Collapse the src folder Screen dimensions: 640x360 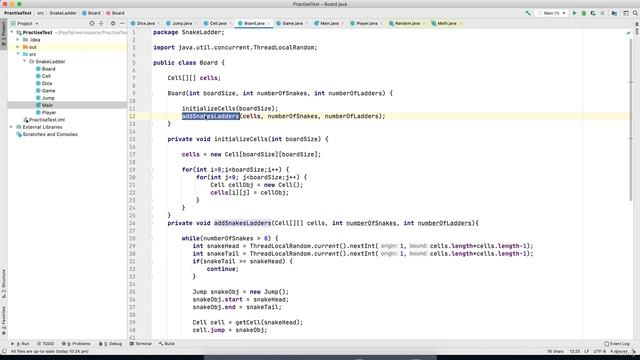pyautogui.click(x=18, y=54)
